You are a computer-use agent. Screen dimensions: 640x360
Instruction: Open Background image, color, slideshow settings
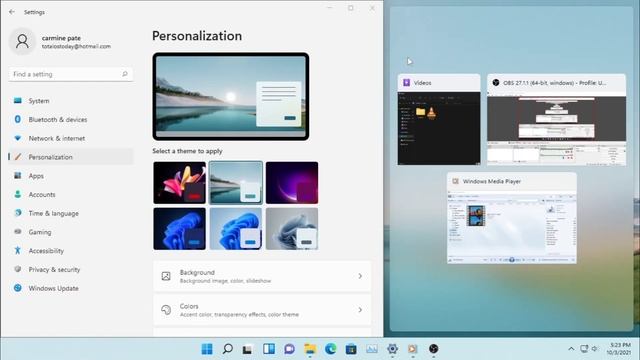262,276
